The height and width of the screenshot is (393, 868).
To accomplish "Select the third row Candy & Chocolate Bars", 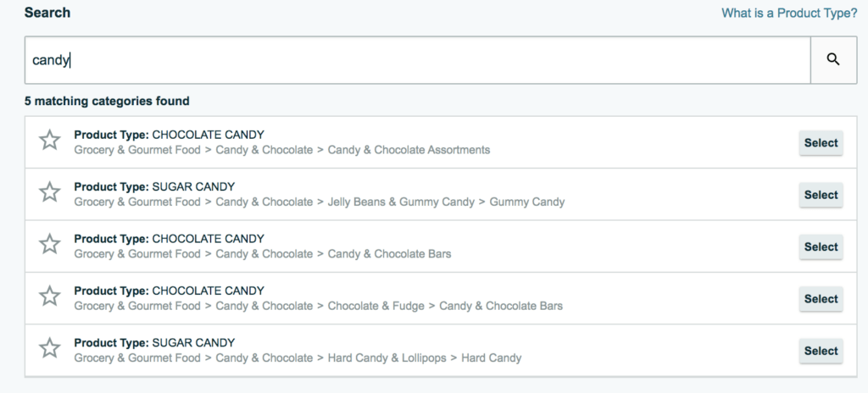I will click(821, 246).
